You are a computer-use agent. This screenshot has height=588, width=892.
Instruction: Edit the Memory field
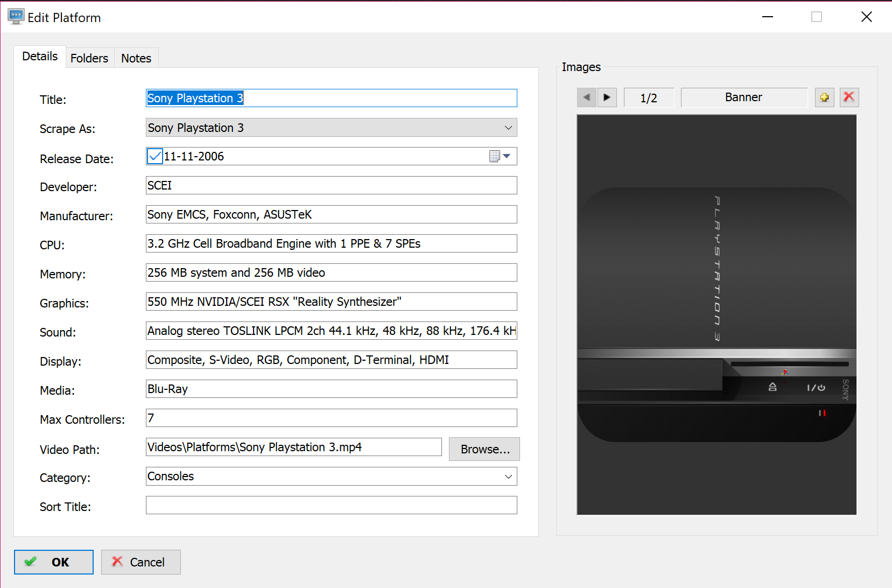[332, 272]
